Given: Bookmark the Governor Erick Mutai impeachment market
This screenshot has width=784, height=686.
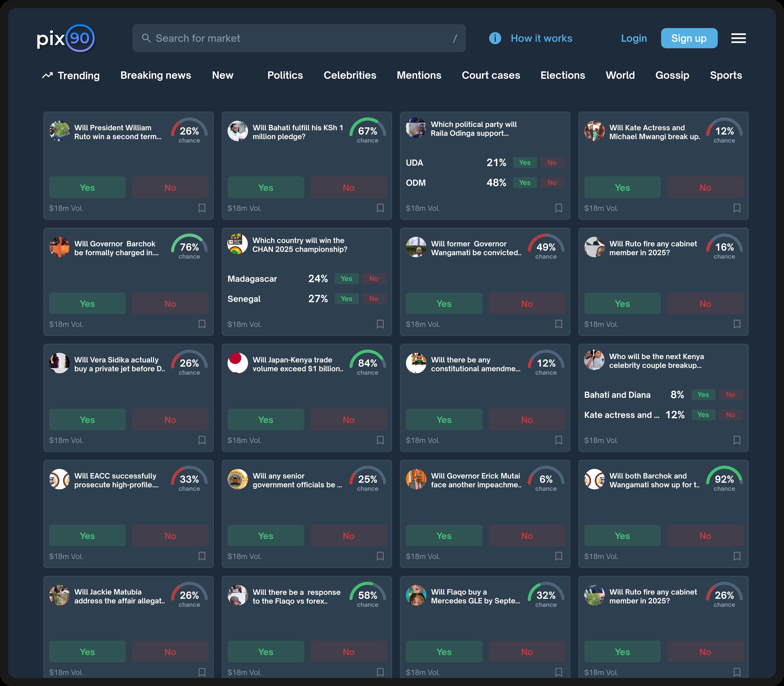Looking at the screenshot, I should click(x=559, y=556).
